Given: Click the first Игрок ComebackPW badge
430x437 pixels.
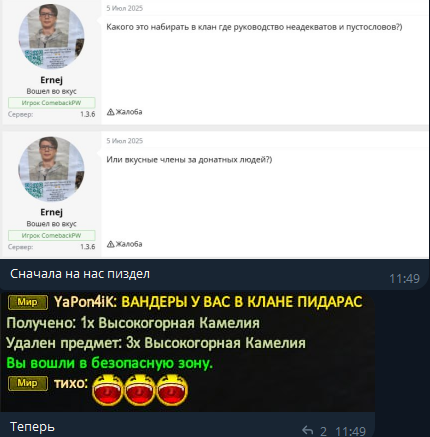Looking at the screenshot, I should pyautogui.click(x=52, y=103).
